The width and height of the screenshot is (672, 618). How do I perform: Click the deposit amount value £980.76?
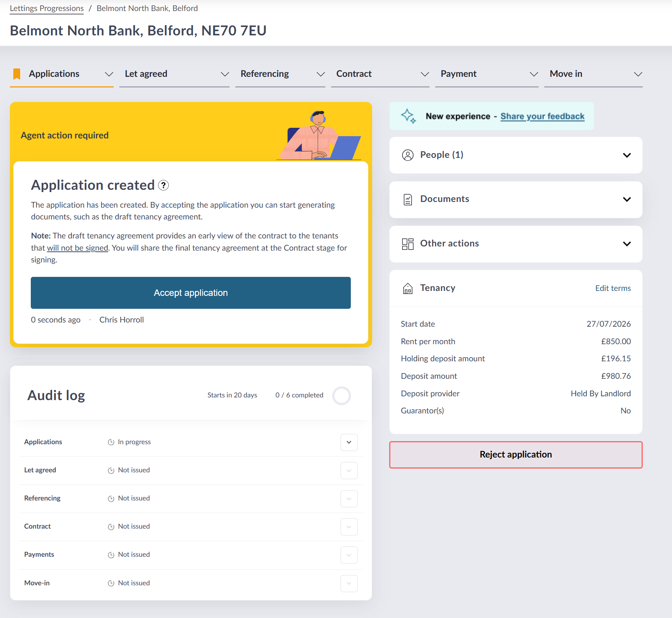616,376
